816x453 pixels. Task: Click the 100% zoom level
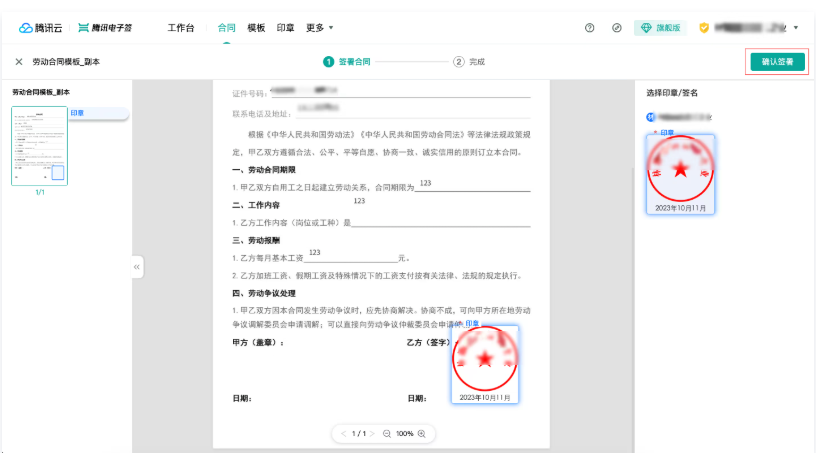pos(404,434)
